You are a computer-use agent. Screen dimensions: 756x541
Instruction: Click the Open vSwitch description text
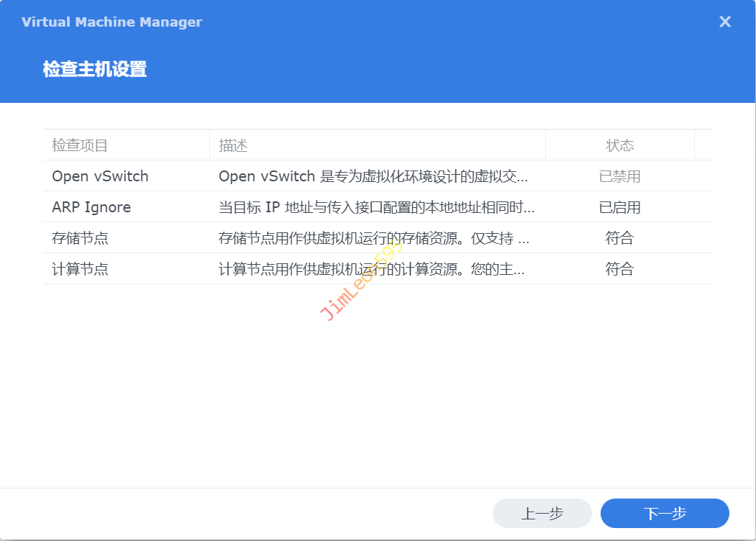(x=373, y=176)
